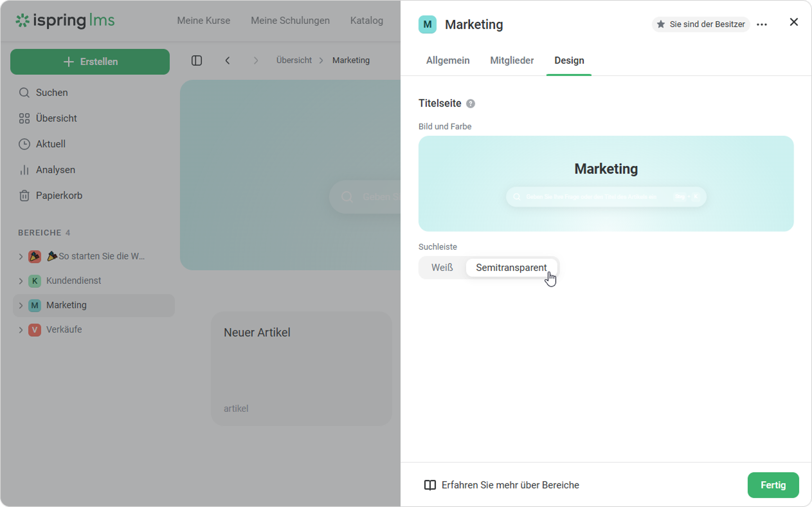Screen dimensions: 812x507
Task: Click the green 'K' Kundendienst area icon
Action: point(35,281)
